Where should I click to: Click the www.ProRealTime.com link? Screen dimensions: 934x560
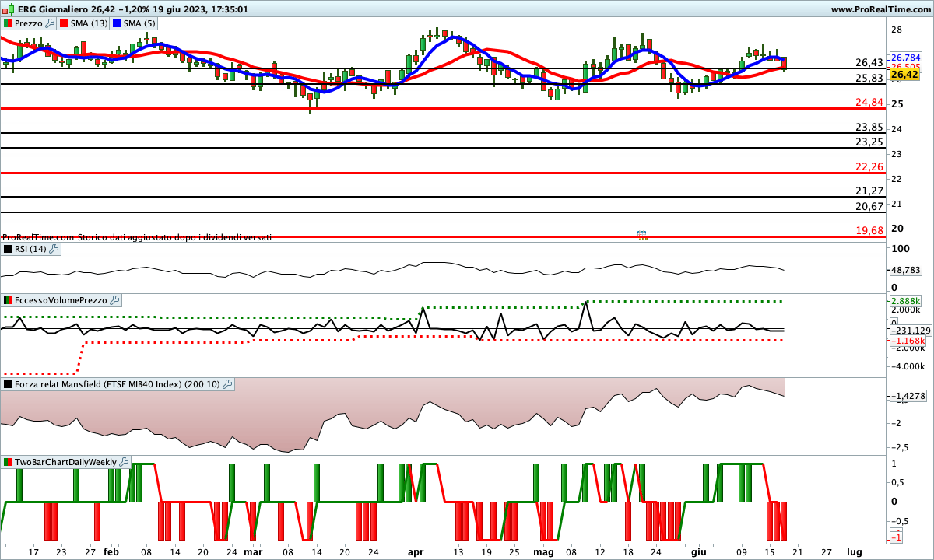[880, 9]
